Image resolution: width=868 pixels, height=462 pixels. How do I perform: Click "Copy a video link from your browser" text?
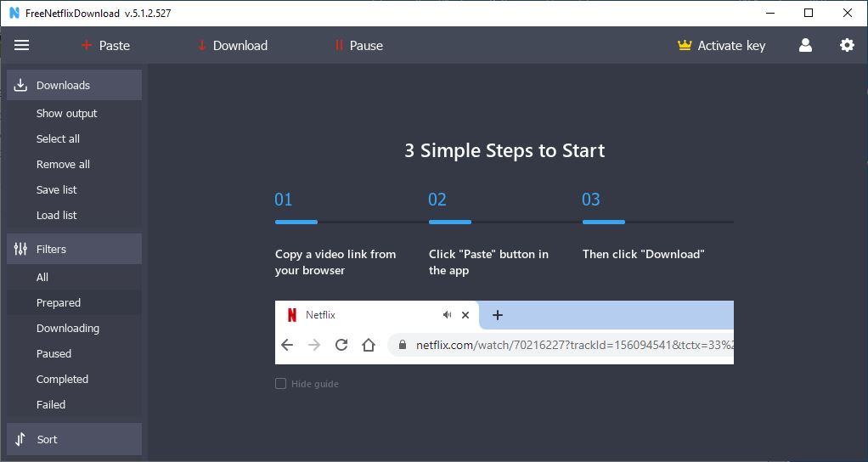point(335,262)
